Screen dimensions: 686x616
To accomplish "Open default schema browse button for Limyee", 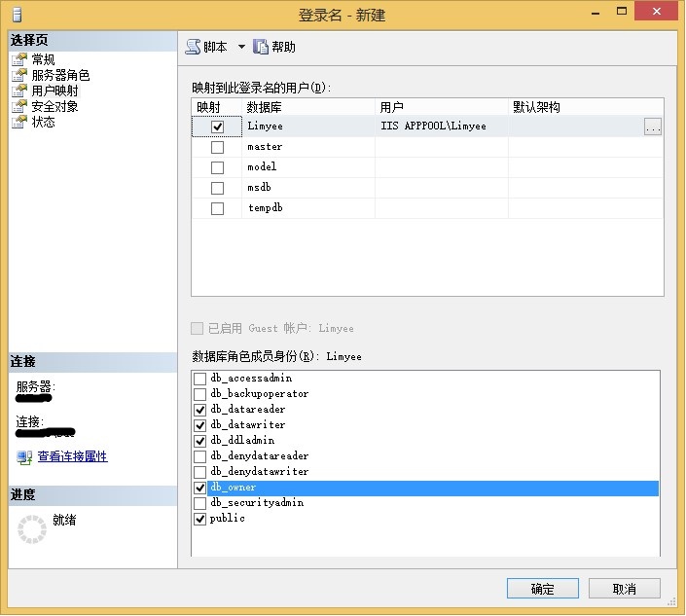I will pyautogui.click(x=653, y=127).
